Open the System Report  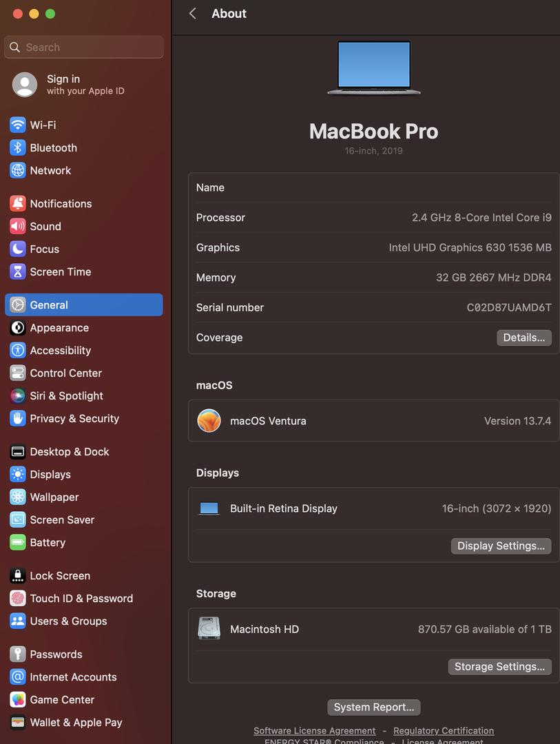(374, 707)
